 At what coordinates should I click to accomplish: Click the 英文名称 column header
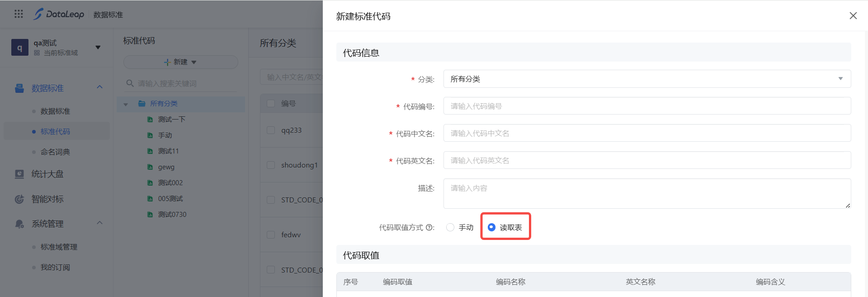point(640,282)
